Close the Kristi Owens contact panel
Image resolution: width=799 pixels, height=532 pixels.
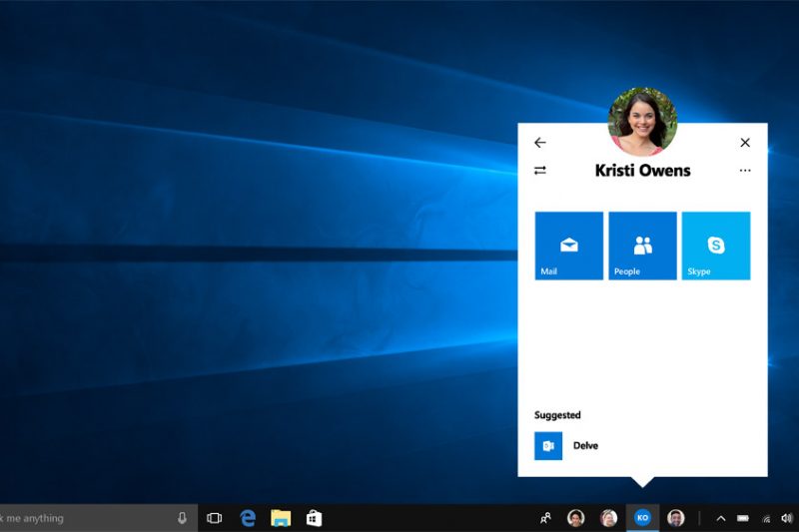745,143
